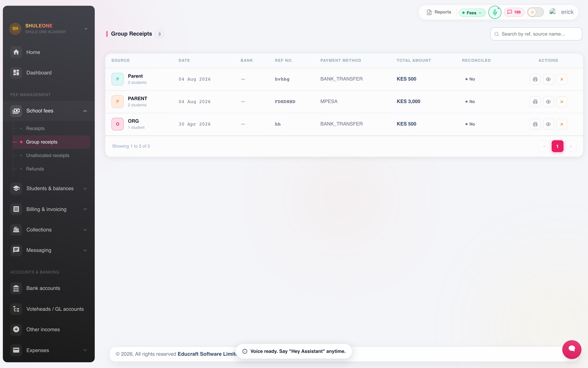
Task: Click the Voteheads / GL accounts tree icon
Action: coord(16,309)
